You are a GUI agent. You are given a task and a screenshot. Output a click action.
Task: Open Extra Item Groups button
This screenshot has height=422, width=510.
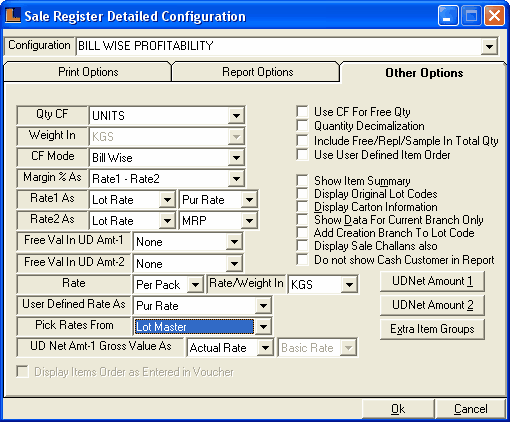point(432,329)
